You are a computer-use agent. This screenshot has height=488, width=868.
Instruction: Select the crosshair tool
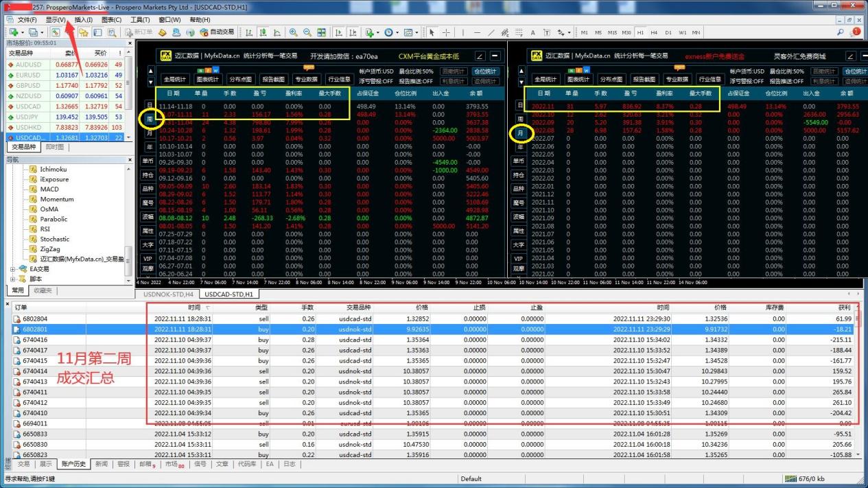(446, 32)
